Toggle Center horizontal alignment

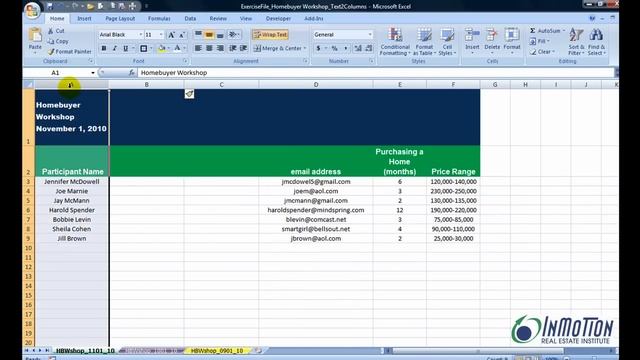click(209, 49)
